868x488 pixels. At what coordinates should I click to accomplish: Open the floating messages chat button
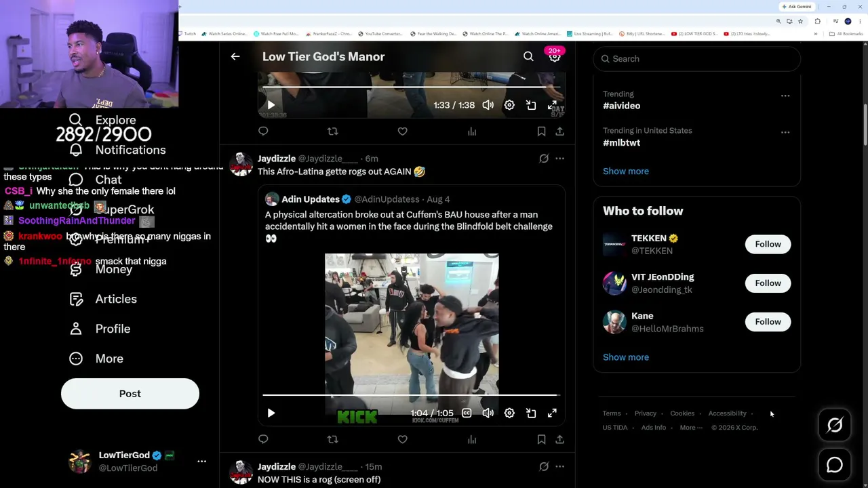(835, 465)
